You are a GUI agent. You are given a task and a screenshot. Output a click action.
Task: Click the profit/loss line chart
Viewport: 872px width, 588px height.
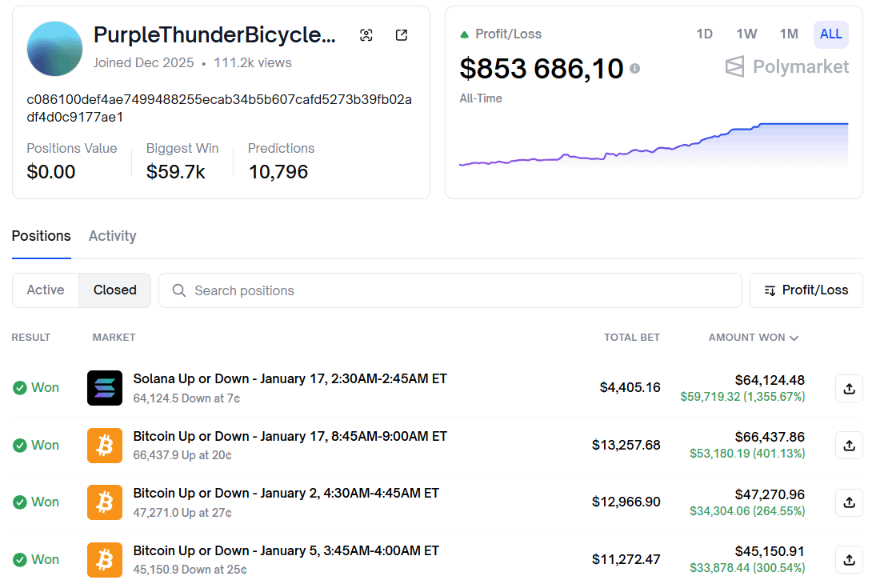click(654, 145)
